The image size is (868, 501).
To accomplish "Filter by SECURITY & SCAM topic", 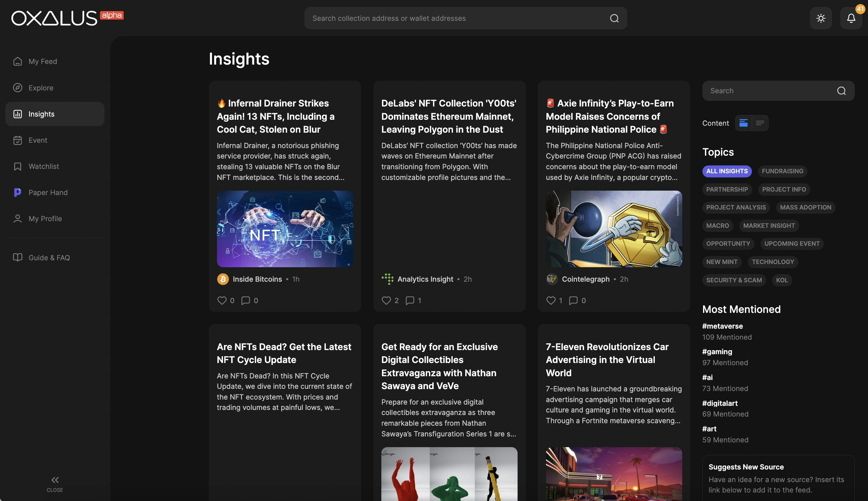I will [734, 280].
